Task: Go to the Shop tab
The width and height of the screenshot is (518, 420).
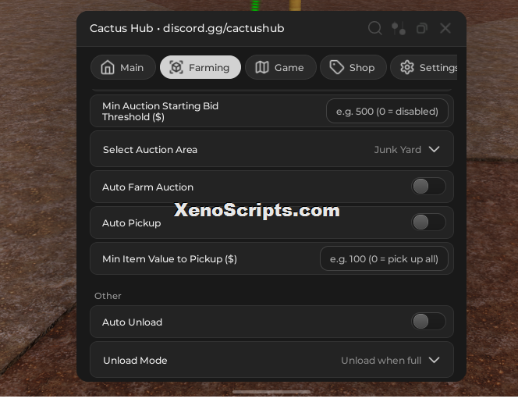Action: pos(353,67)
